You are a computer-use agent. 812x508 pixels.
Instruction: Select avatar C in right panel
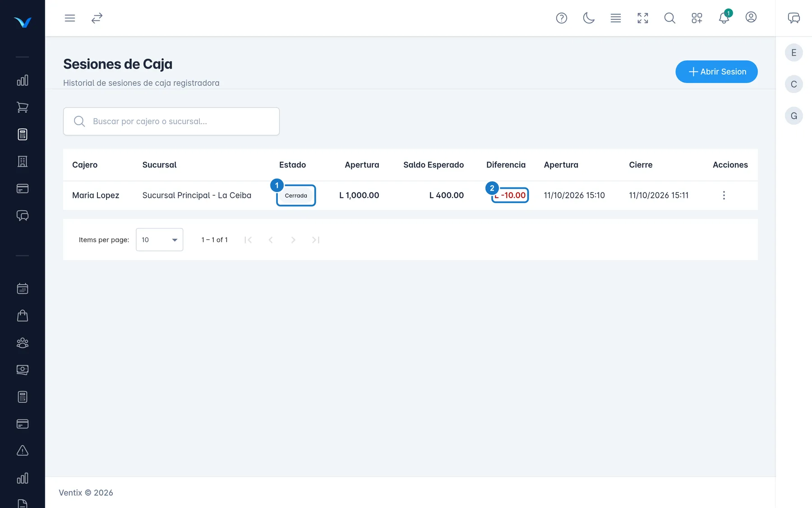(x=794, y=84)
